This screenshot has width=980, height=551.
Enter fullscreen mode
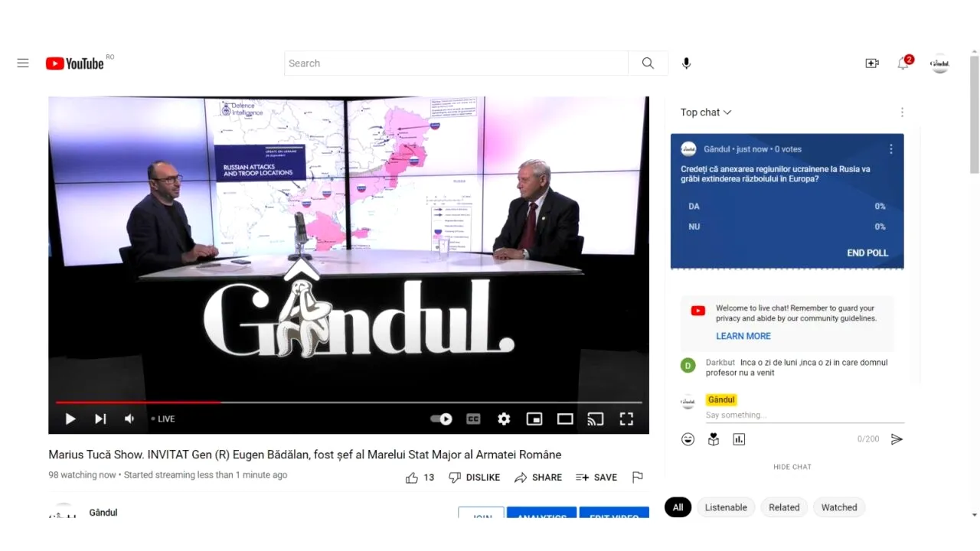pos(626,419)
